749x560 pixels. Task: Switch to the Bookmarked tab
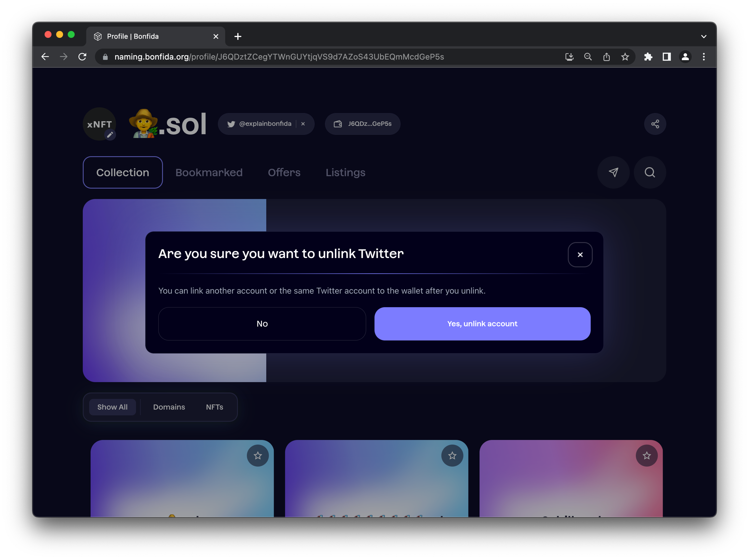(x=209, y=172)
